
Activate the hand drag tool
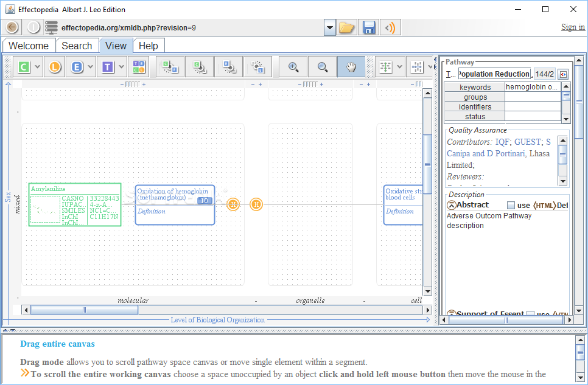click(351, 67)
